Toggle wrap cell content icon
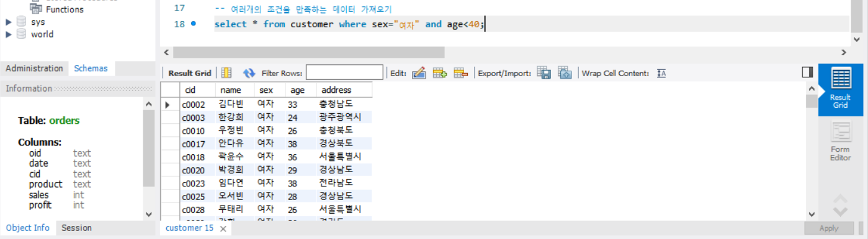The height and width of the screenshot is (239, 868). [661, 73]
